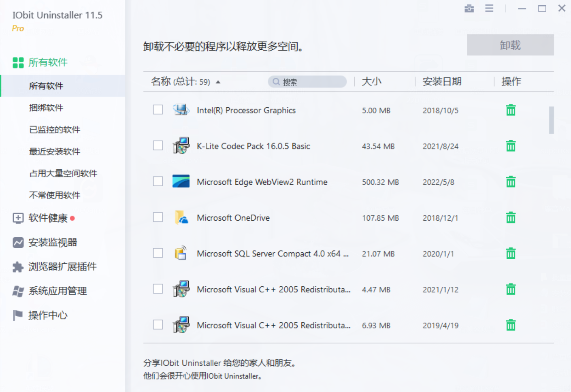The image size is (571, 392).
Task: Trash icon for Visual C++ 2005 dated 2019/4/19
Action: coord(511,325)
